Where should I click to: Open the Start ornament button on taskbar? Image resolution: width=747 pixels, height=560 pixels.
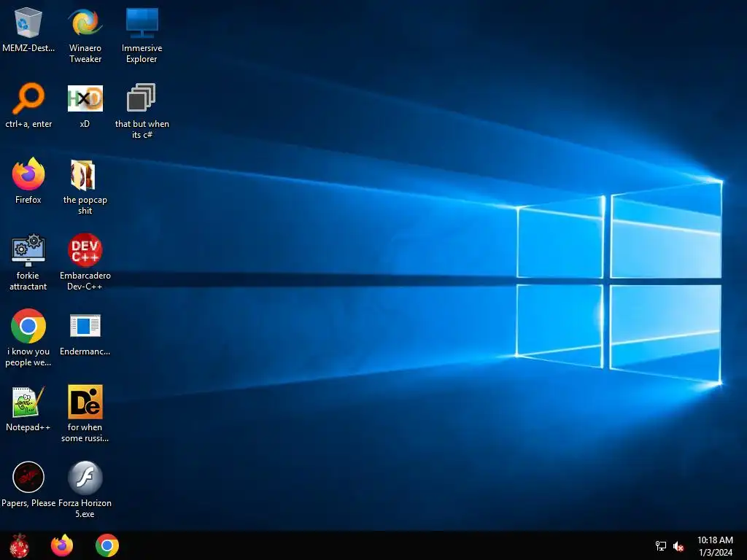pos(19,545)
